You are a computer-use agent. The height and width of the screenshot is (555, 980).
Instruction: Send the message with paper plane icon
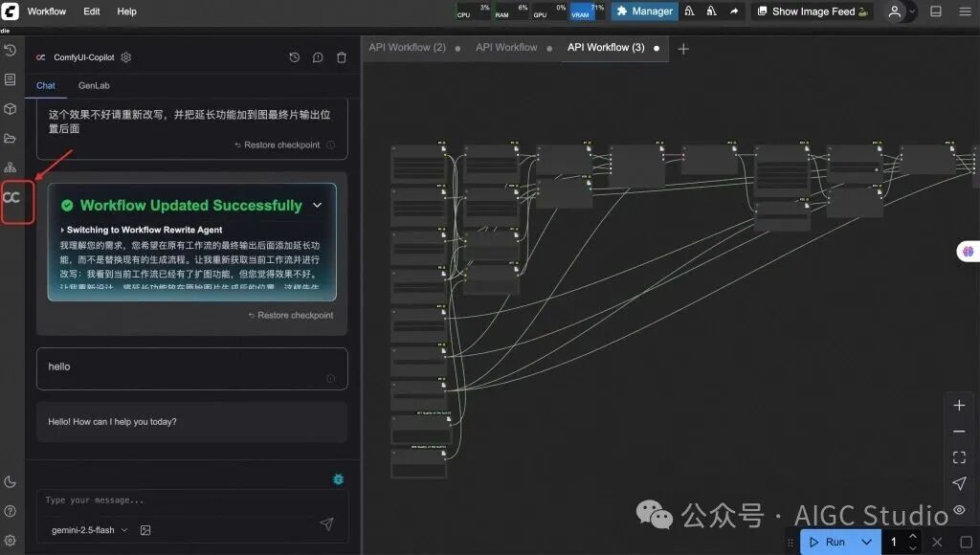327,523
